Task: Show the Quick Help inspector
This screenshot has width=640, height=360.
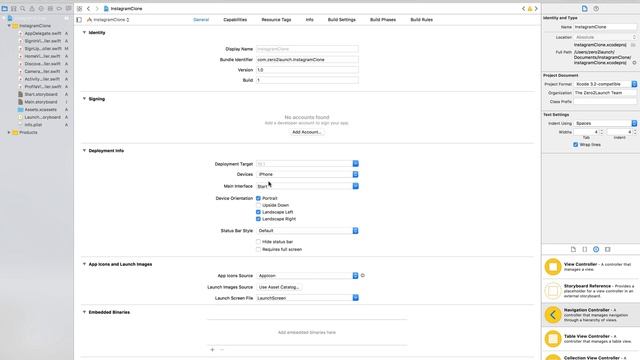Action: [x=596, y=9]
